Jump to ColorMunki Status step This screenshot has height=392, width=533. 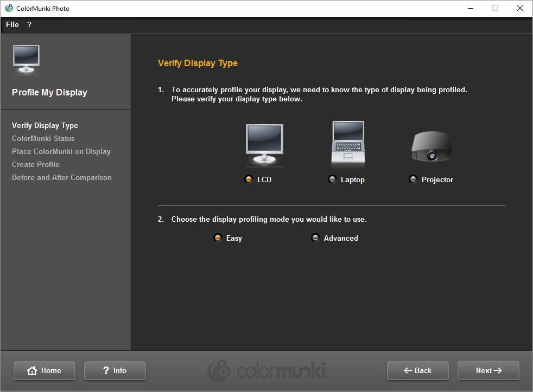point(43,138)
